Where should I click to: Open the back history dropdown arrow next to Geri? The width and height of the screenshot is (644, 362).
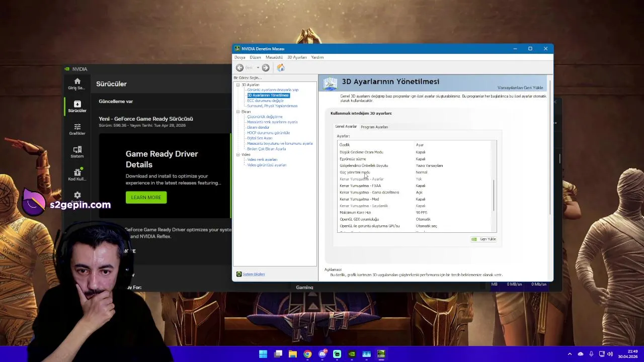[258, 68]
